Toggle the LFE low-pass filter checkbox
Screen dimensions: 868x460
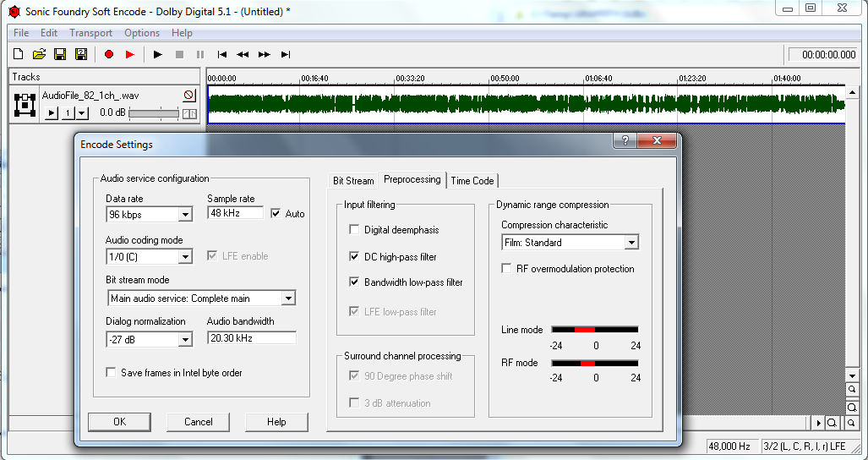354,311
